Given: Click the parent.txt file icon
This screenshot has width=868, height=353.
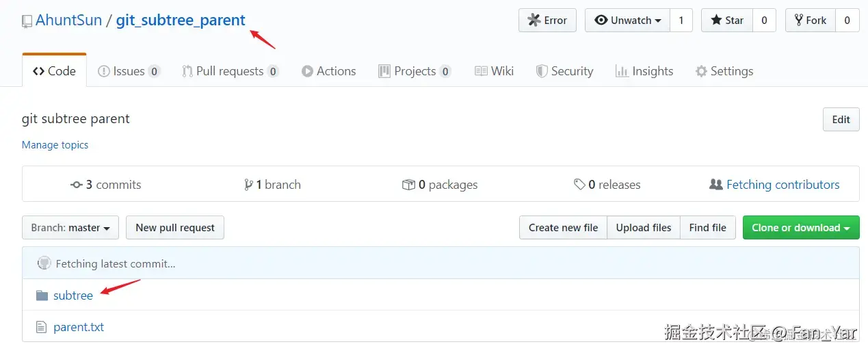Looking at the screenshot, I should [42, 327].
